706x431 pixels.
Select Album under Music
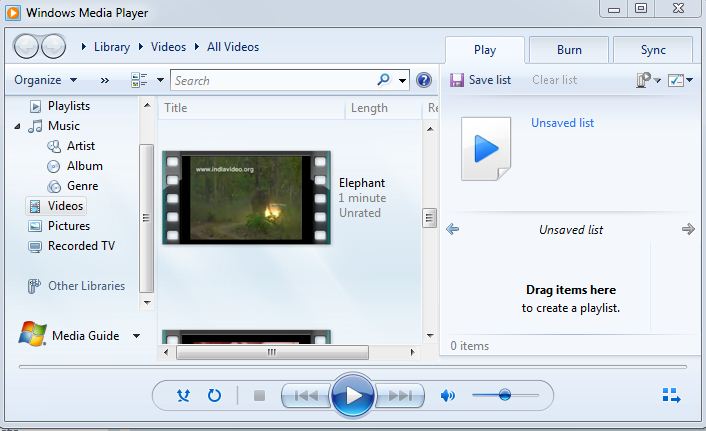pyautogui.click(x=85, y=166)
